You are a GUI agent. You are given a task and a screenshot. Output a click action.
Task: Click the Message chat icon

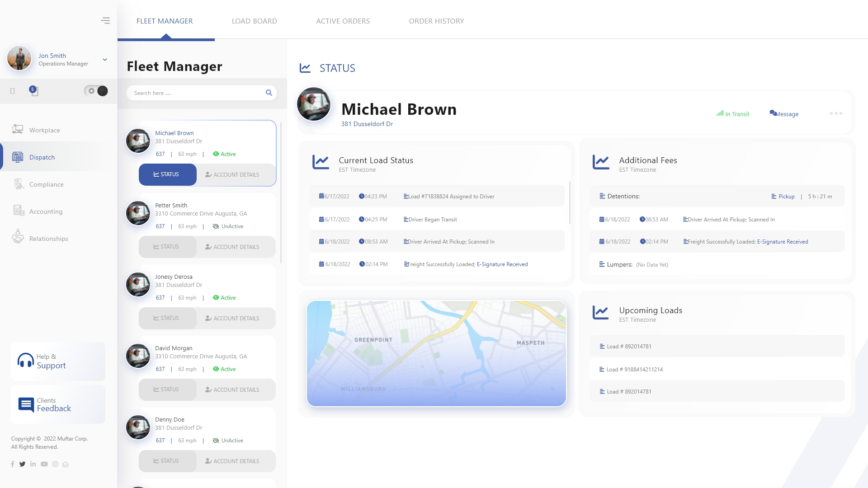(x=773, y=113)
